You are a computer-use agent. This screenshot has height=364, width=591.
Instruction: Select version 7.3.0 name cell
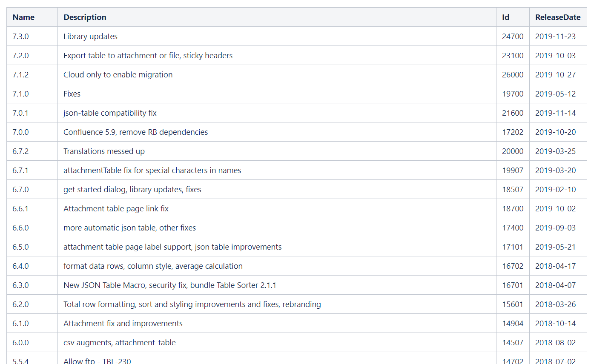tap(20, 37)
